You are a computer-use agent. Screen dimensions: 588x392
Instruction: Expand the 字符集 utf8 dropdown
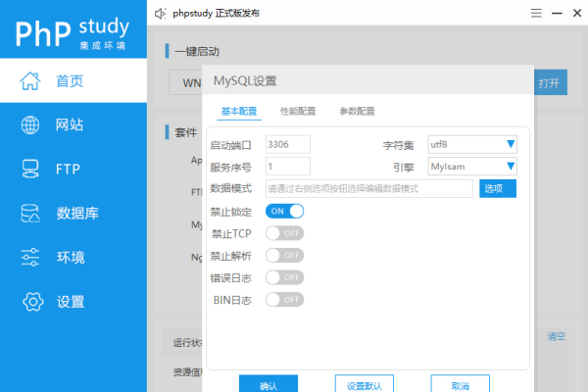click(472, 144)
